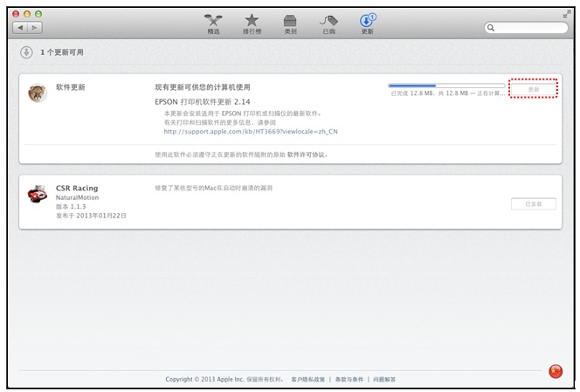Click the 软件更新 title text

point(70,87)
